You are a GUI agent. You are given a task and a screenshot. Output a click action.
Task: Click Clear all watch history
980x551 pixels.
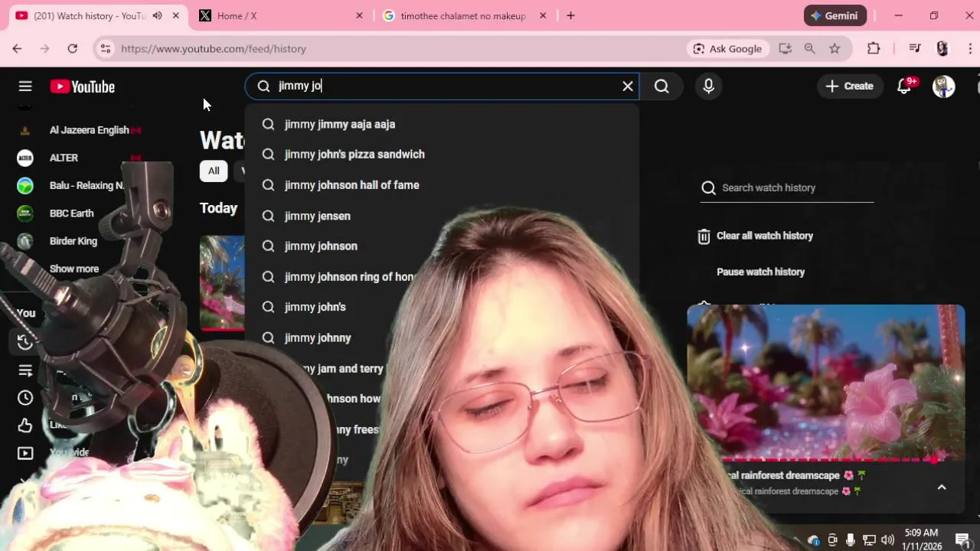click(764, 236)
